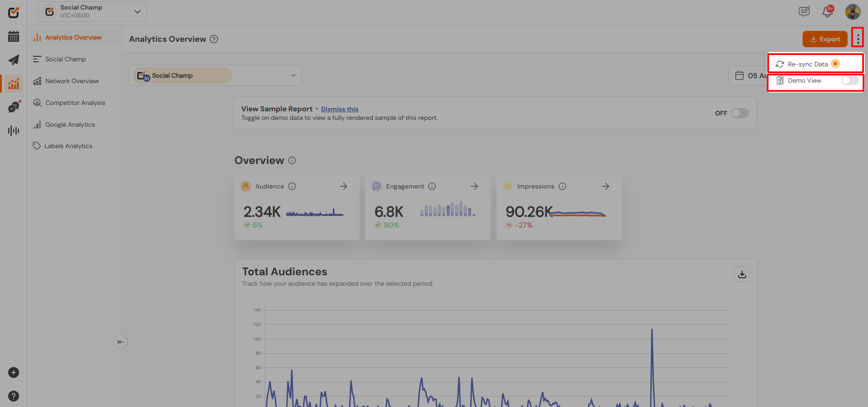The image size is (868, 407).
Task: Open the user profile avatar
Action: coord(853,11)
